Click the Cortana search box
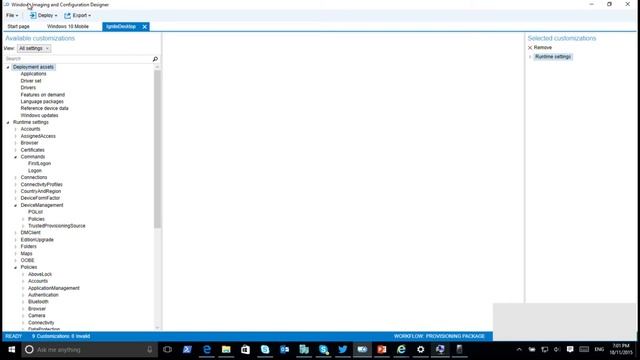The width and height of the screenshot is (640, 360). [x=89, y=350]
